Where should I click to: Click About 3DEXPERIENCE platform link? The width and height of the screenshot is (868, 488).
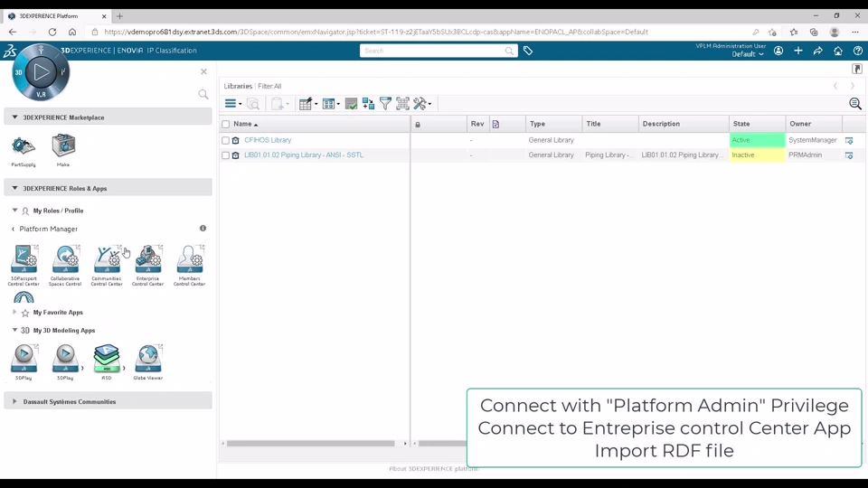point(434,469)
